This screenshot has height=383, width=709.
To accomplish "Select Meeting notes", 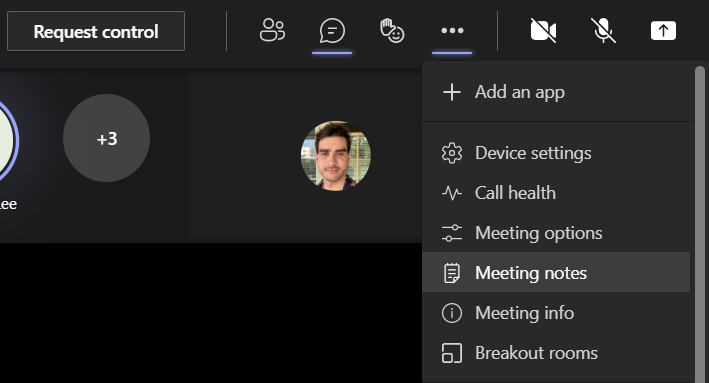I will (x=556, y=273).
